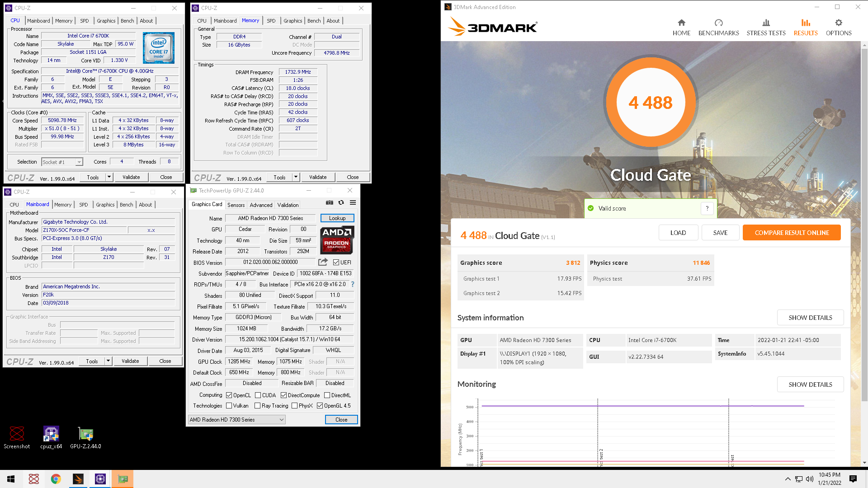This screenshot has width=868, height=488.
Task: Click Close button in GPU-Z
Action: pyautogui.click(x=341, y=420)
